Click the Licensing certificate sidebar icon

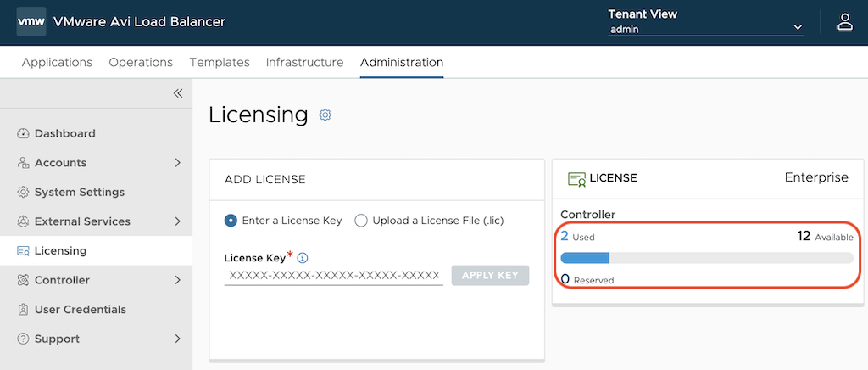[23, 251]
